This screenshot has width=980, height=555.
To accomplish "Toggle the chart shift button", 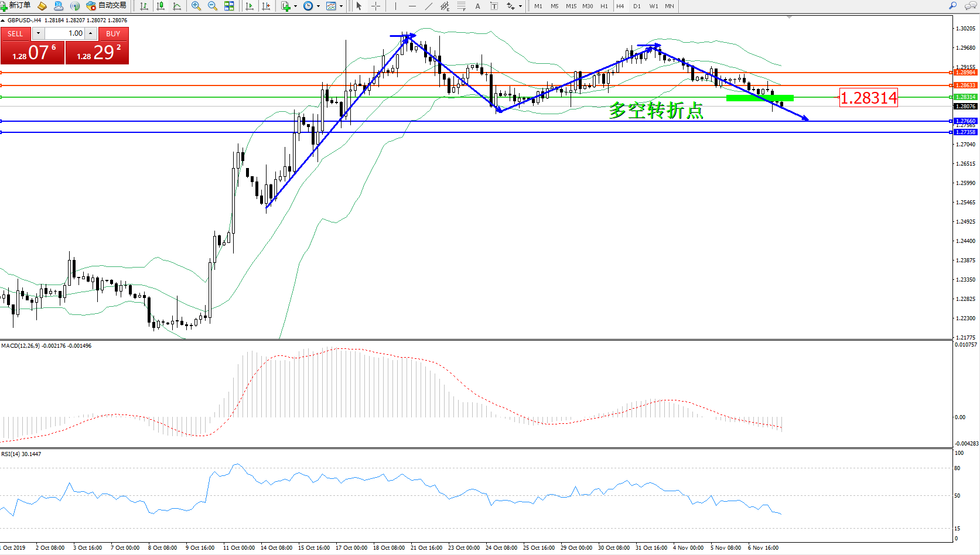I will point(266,6).
